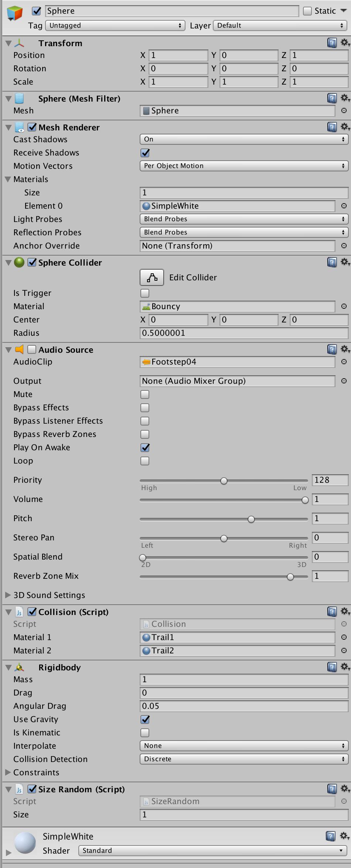The height and width of the screenshot is (868, 351).
Task: Open Size Random Script gear settings
Action: 345,789
